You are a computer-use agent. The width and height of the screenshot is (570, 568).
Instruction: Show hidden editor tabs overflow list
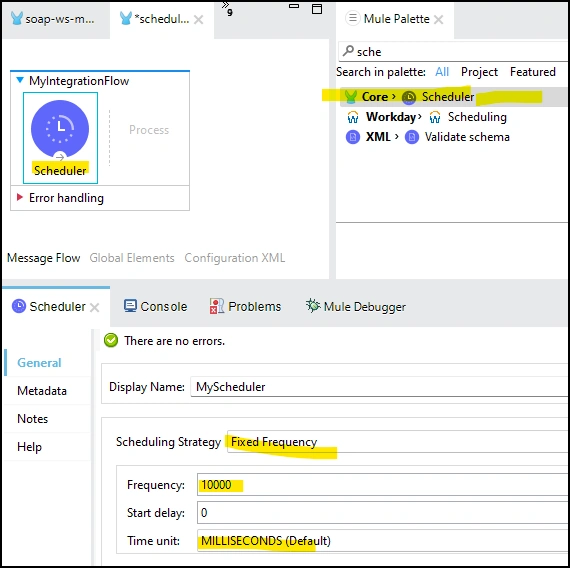[227, 8]
